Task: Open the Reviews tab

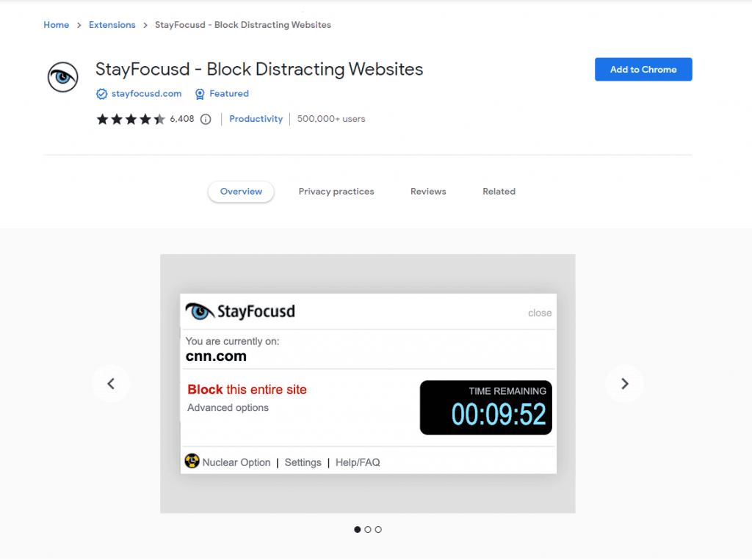Action: (x=428, y=192)
